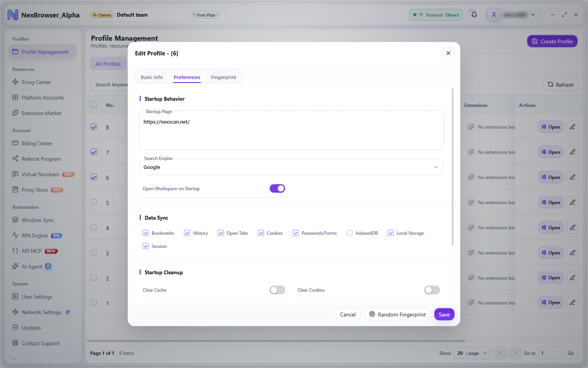
Task: Open the user account avatar icon
Action: tap(494, 15)
